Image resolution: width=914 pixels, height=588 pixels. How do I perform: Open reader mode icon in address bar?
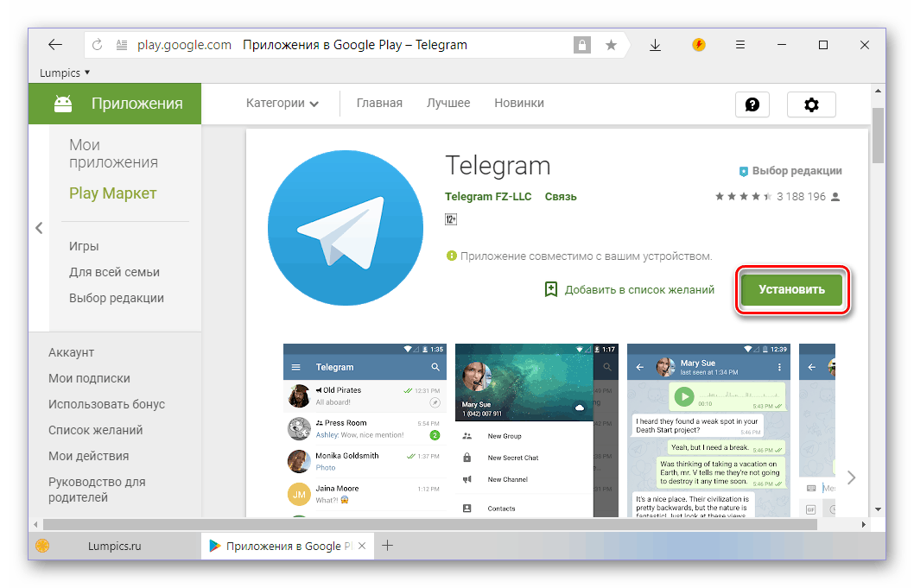(x=121, y=45)
